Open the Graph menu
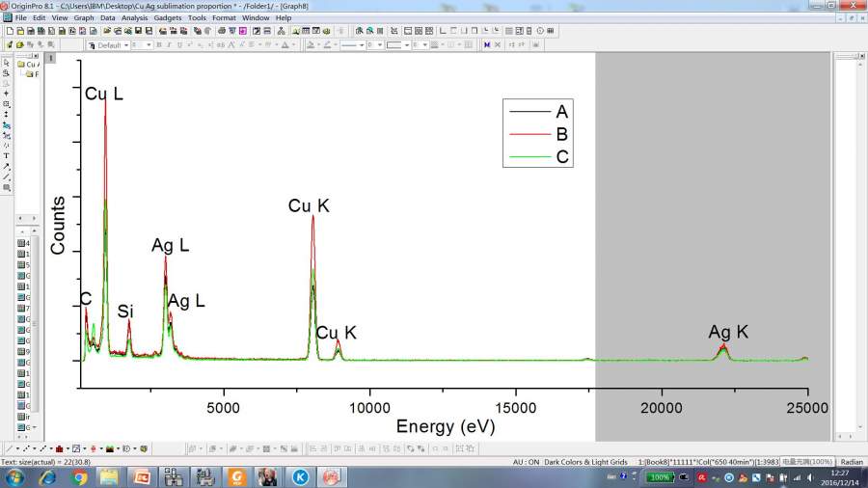Viewport: 868px width, 488px height. (x=84, y=17)
